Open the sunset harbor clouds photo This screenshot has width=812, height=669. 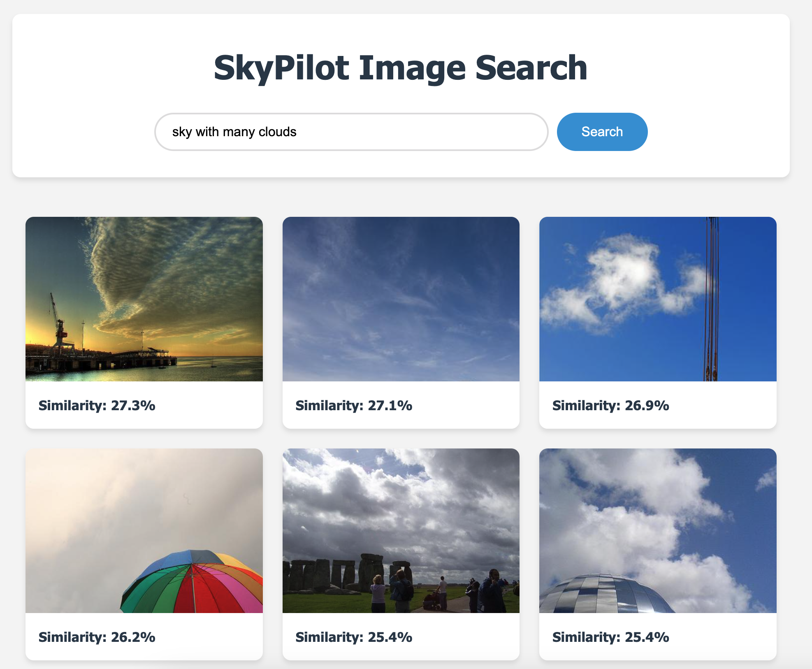[x=144, y=299]
